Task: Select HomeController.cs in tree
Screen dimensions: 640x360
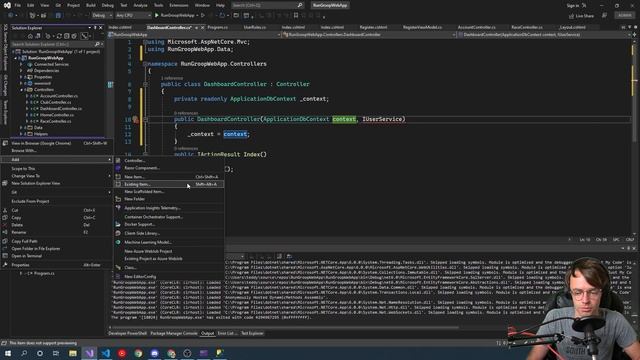Action: [56, 115]
